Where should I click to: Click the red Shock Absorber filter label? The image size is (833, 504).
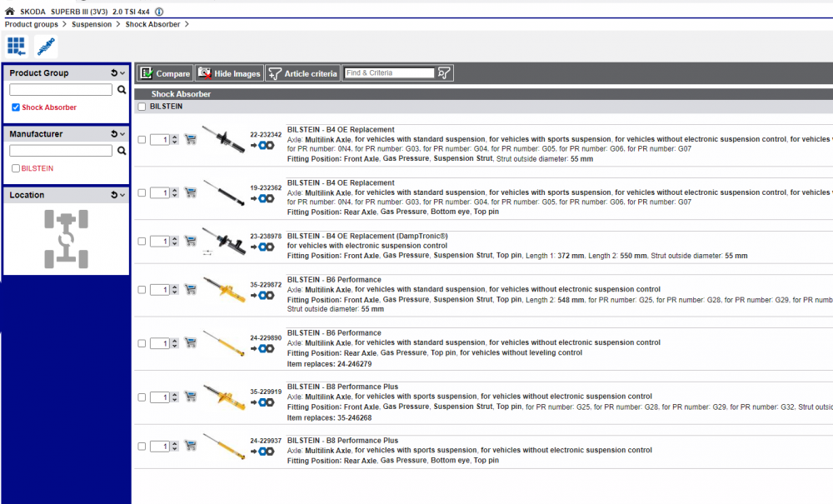(x=49, y=107)
